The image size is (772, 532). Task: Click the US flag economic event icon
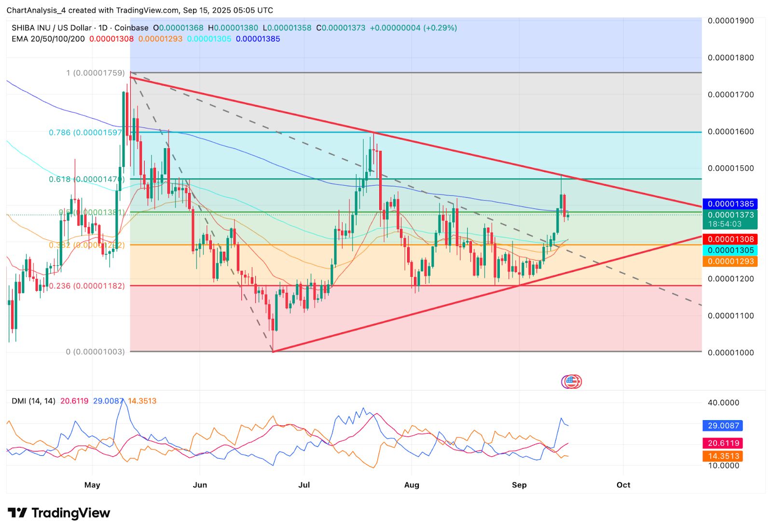coord(571,382)
